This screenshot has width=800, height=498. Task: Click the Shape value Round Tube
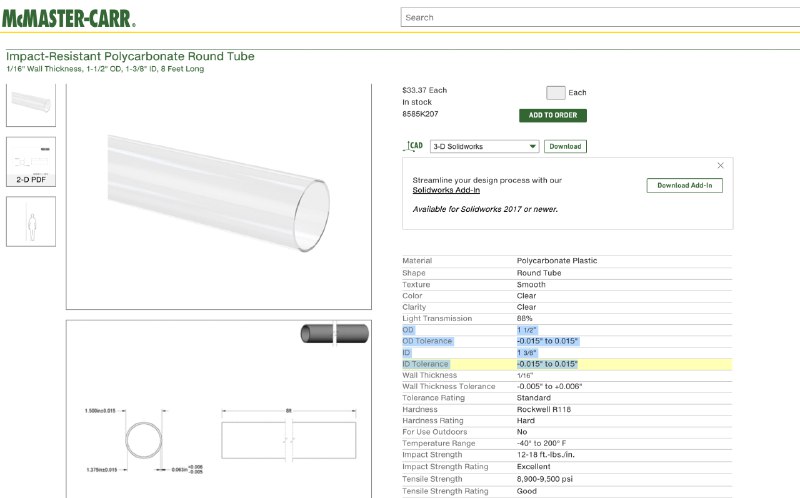[539, 273]
